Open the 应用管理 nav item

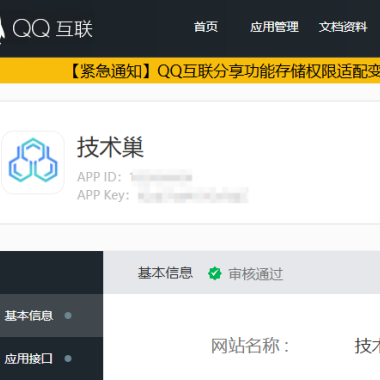274,27
